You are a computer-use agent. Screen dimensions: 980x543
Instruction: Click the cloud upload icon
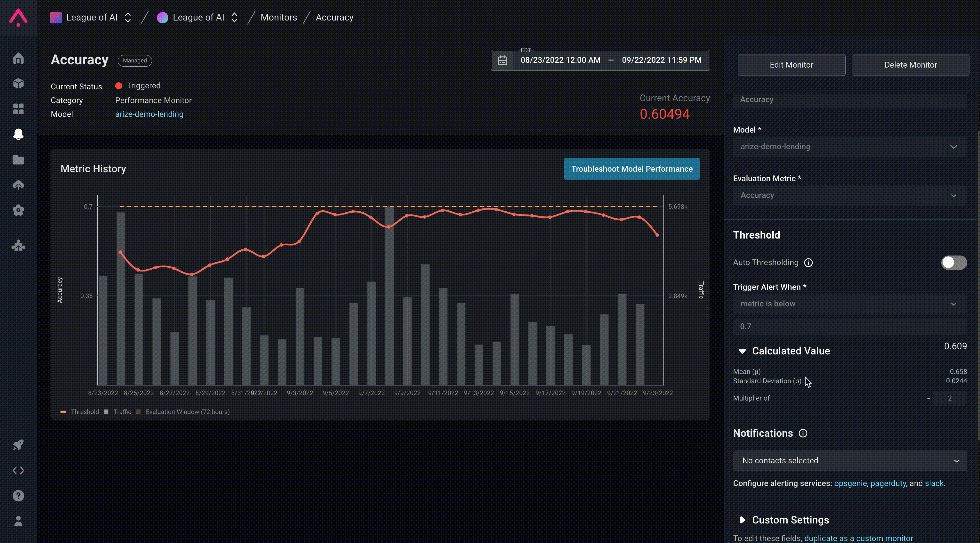[18, 185]
